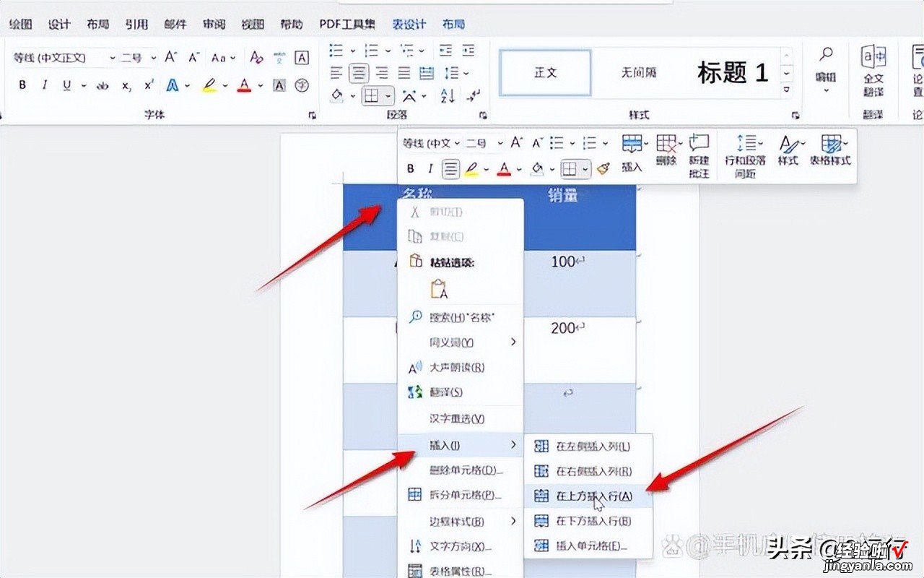Choose 在下方插入行(B) from submenu
Viewport: 924px width, 578px height.
point(588,521)
